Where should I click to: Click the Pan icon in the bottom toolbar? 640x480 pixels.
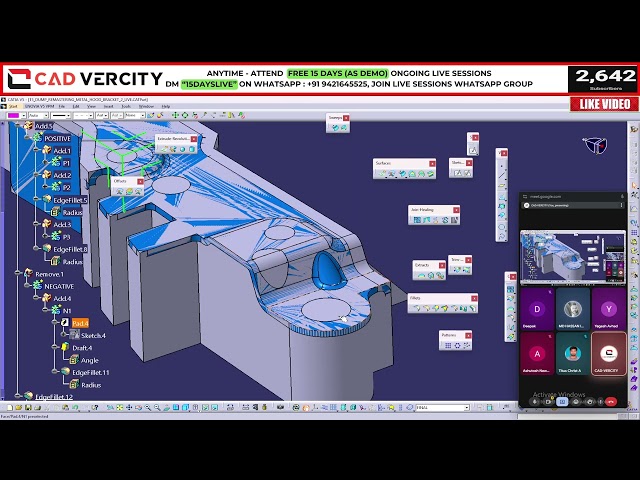pos(129,407)
